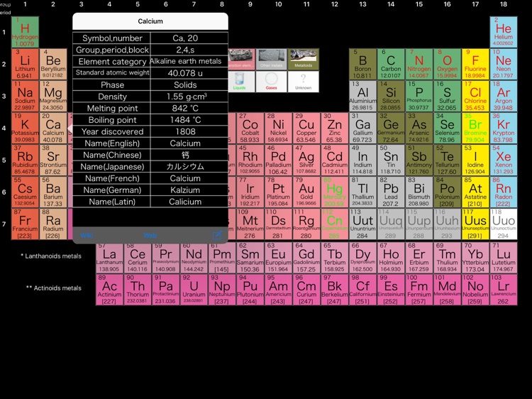Click the '842 °C' melting point value
The image size is (532, 399).
pyautogui.click(x=185, y=109)
